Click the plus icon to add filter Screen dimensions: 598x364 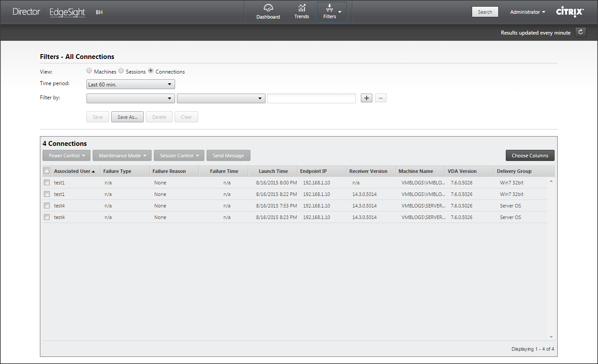coord(366,98)
